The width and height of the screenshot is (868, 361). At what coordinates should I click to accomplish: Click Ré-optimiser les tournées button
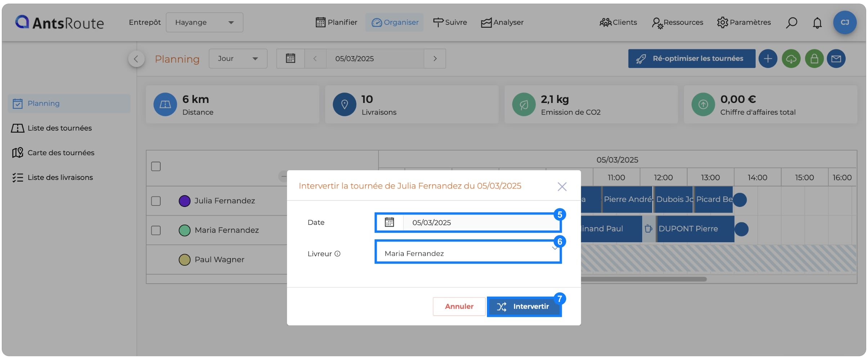coord(692,59)
